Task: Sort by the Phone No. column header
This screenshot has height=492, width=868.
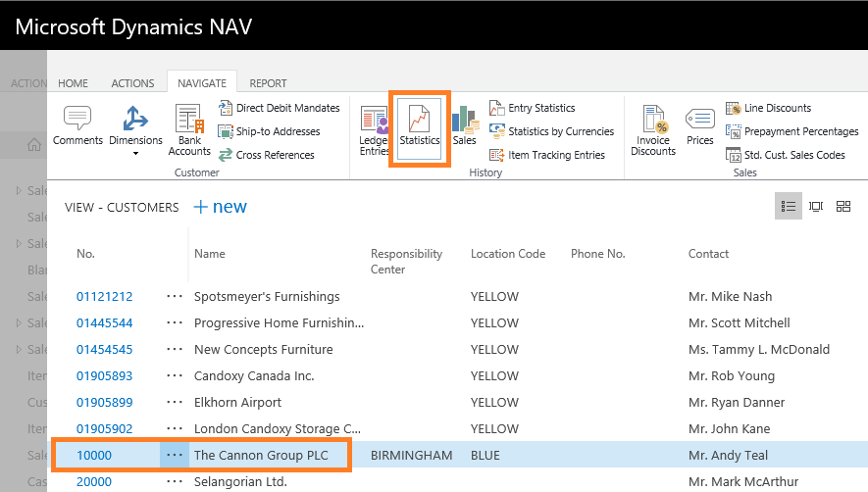Action: coord(598,254)
